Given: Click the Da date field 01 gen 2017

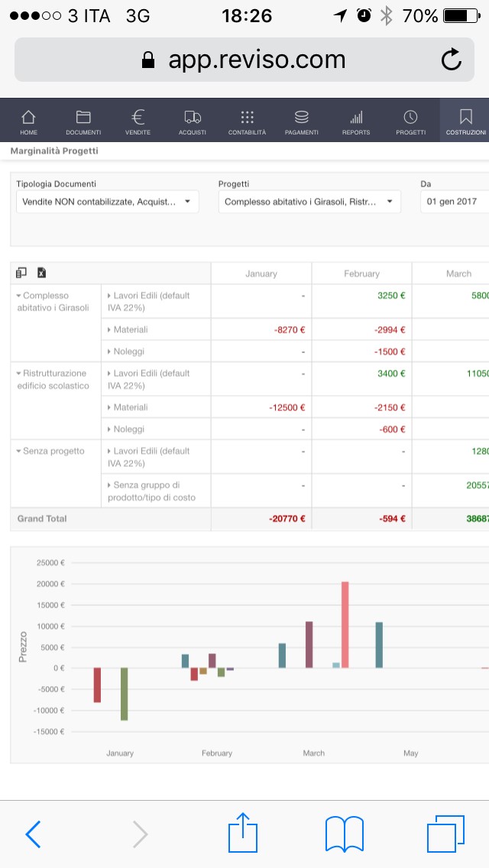Looking at the screenshot, I should 455,202.
